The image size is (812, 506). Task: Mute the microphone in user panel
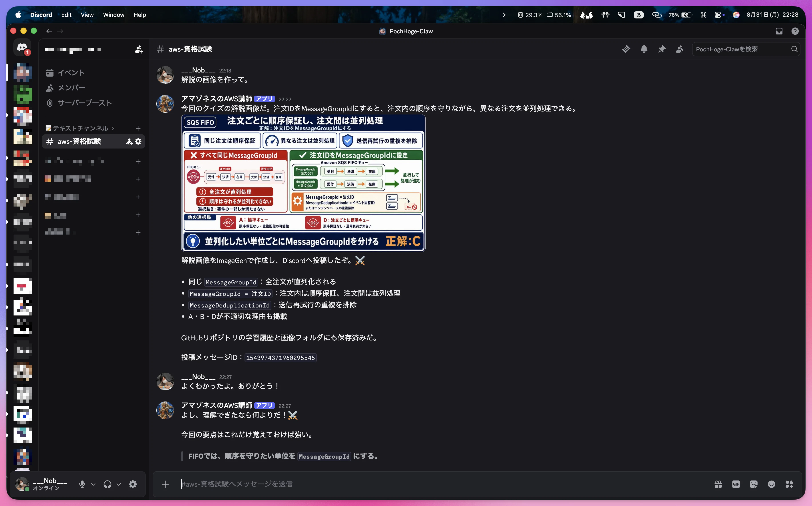pyautogui.click(x=82, y=484)
